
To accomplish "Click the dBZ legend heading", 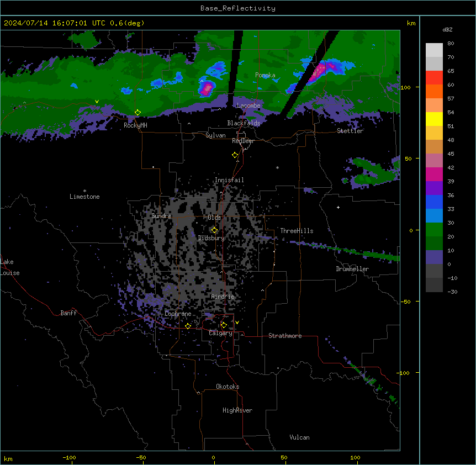I will pos(447,30).
